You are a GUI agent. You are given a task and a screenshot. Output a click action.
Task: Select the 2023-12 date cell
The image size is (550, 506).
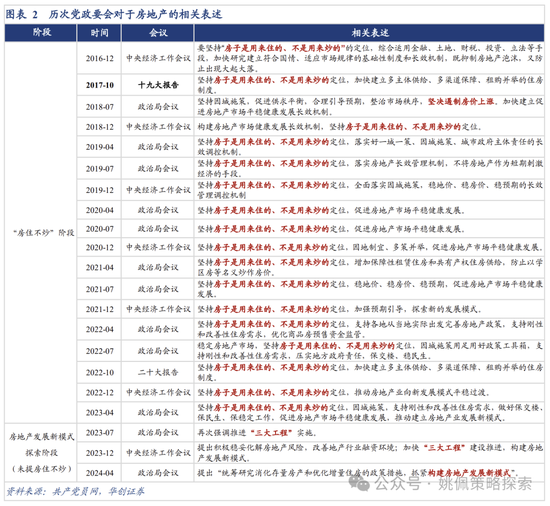(x=100, y=453)
